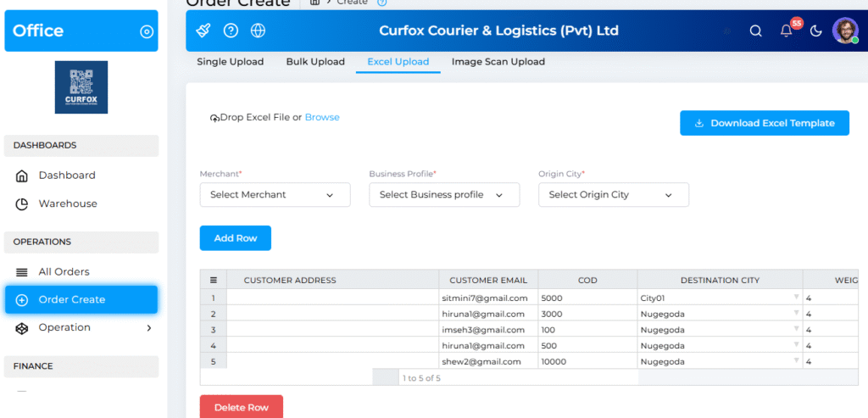Switch to the Image Scan Upload tab
This screenshot has width=868, height=418.
point(498,62)
